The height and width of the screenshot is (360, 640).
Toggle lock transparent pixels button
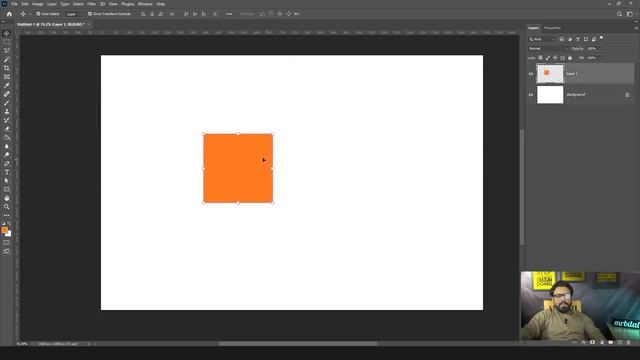540,58
